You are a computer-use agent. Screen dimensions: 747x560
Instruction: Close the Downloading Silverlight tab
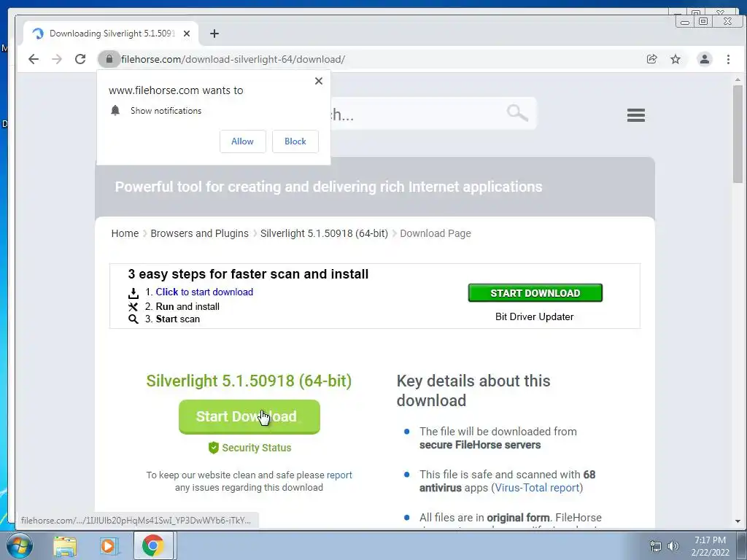tap(187, 34)
